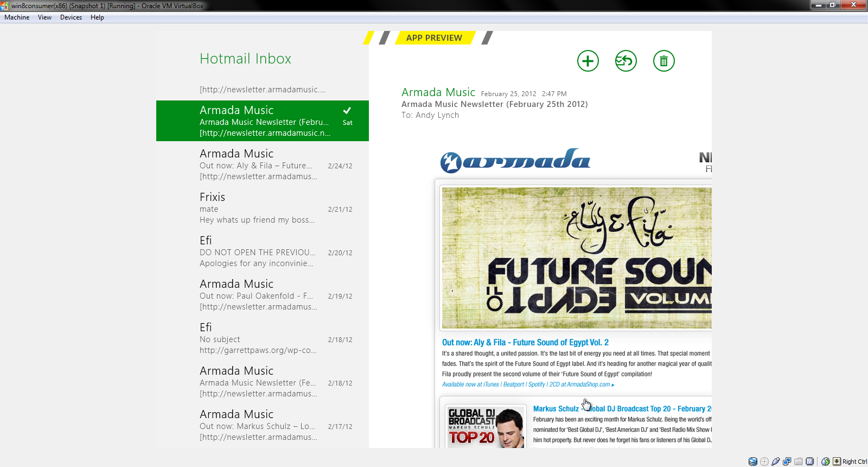868x467 pixels.
Task: Open the Machine menu
Action: tap(17, 17)
